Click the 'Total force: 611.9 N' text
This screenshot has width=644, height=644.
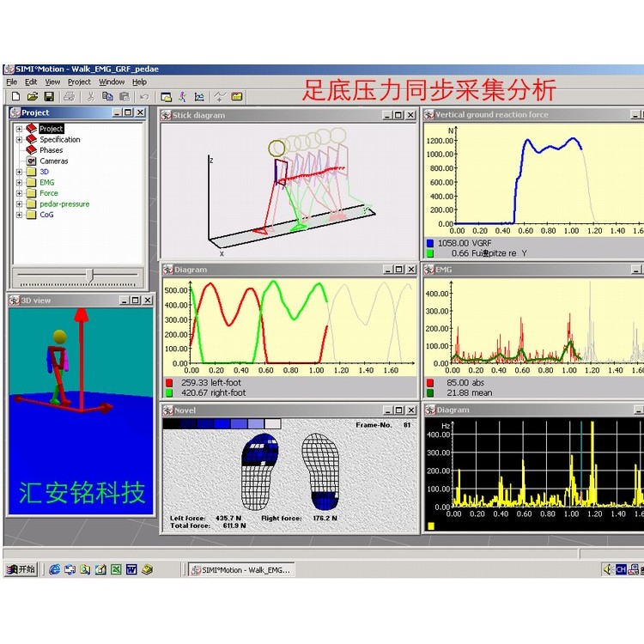click(208, 526)
